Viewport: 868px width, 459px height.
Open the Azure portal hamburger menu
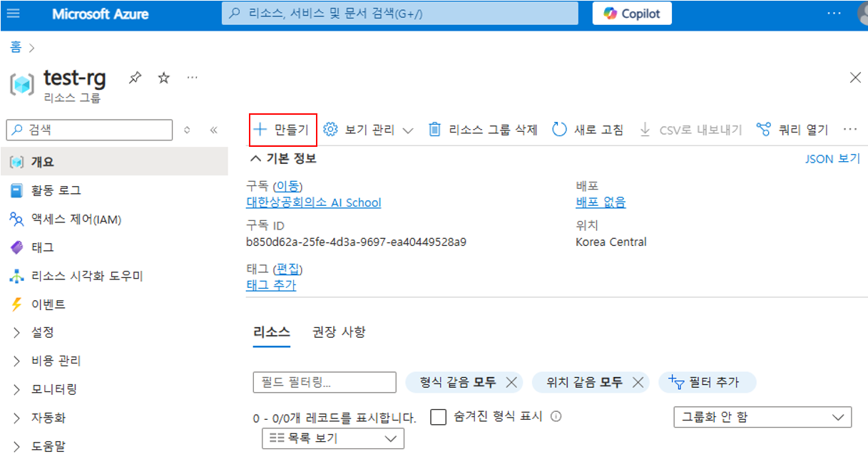point(14,14)
